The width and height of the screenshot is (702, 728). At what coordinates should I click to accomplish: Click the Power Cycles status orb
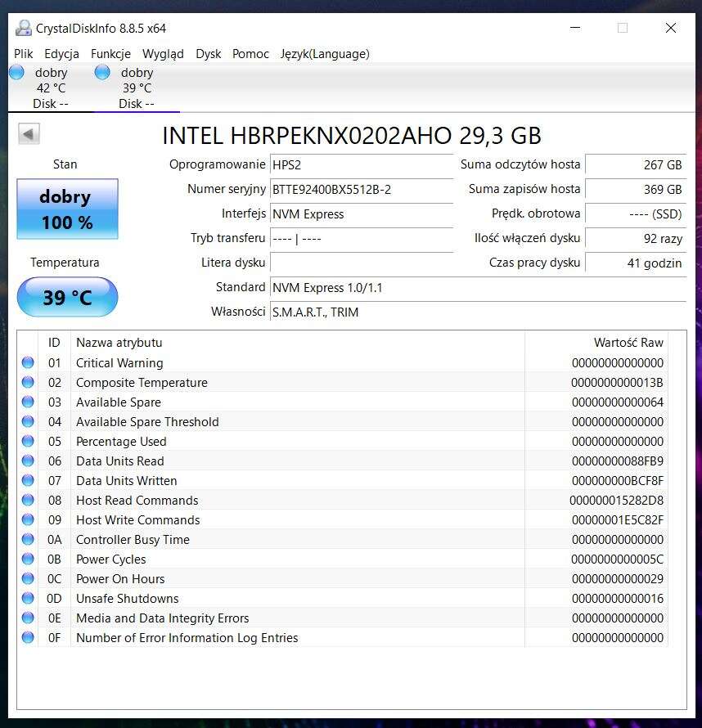coord(28,559)
